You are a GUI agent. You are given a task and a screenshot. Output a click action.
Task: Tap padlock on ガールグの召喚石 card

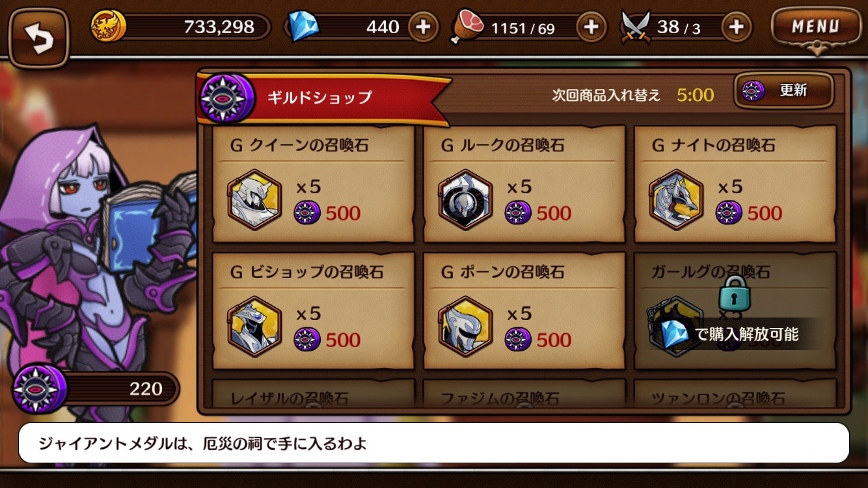(735, 293)
